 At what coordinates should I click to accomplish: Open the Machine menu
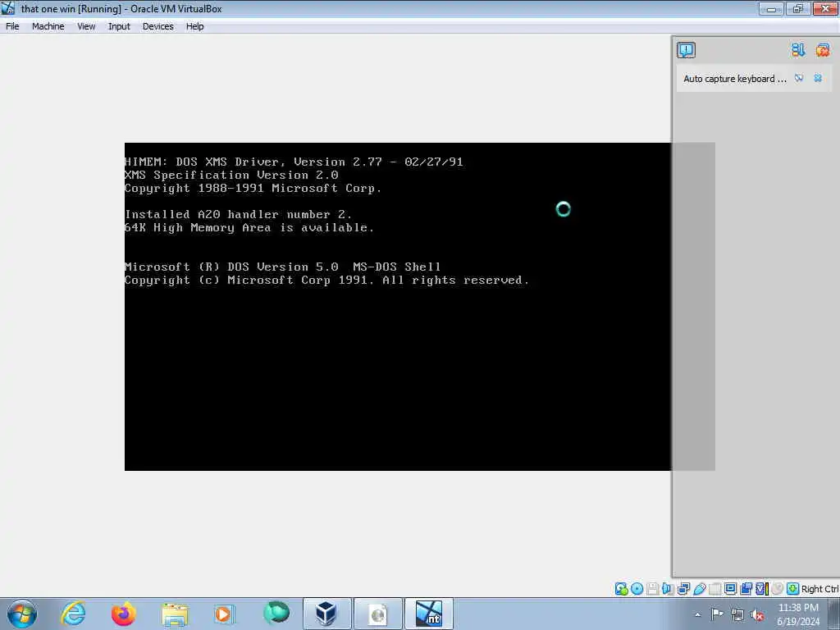click(x=48, y=26)
